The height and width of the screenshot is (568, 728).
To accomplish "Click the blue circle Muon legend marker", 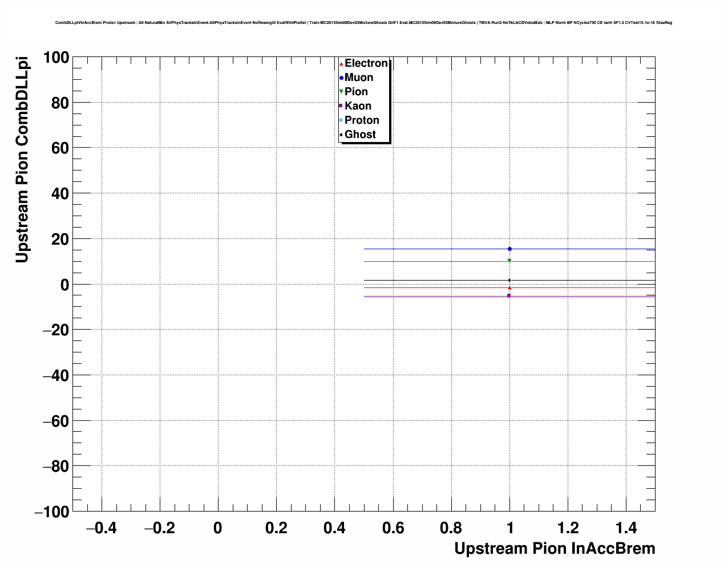I will 341,78.
